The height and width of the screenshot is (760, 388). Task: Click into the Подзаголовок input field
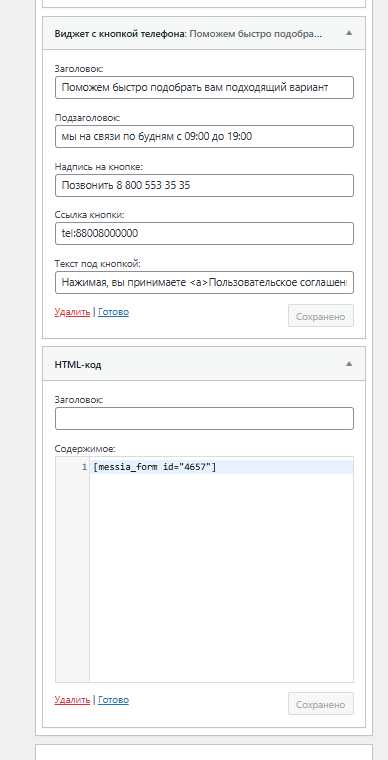tap(204, 137)
